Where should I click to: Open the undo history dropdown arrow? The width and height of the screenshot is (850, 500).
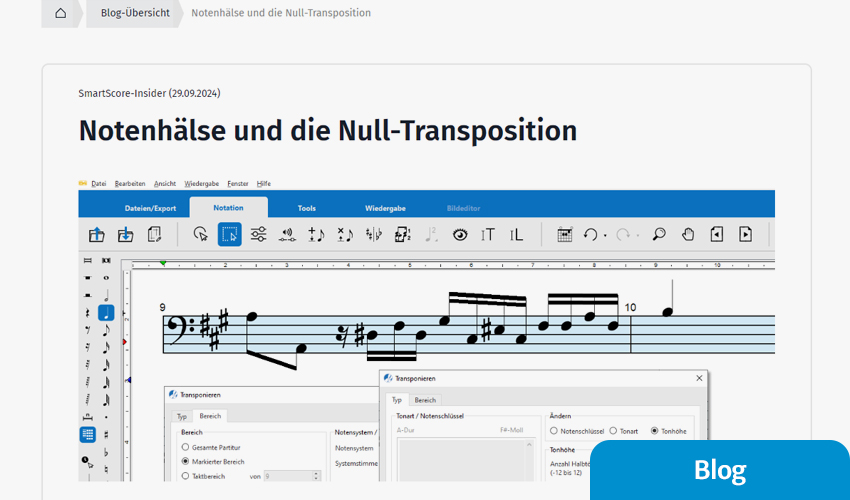tap(605, 236)
